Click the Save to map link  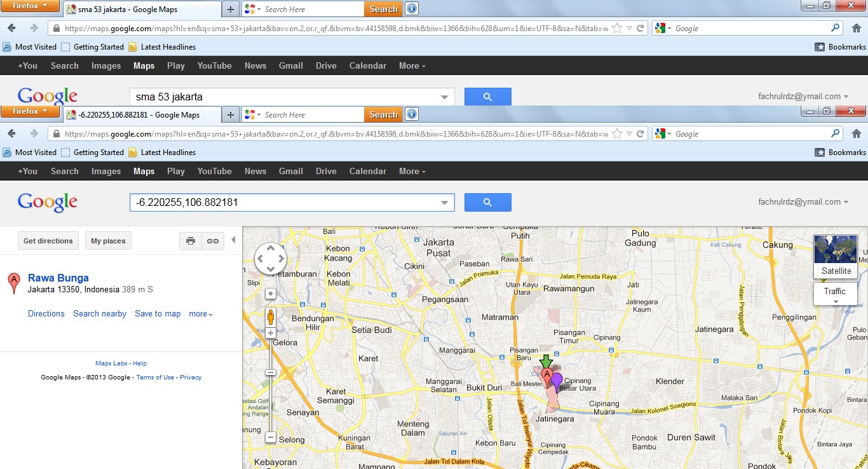coord(158,314)
